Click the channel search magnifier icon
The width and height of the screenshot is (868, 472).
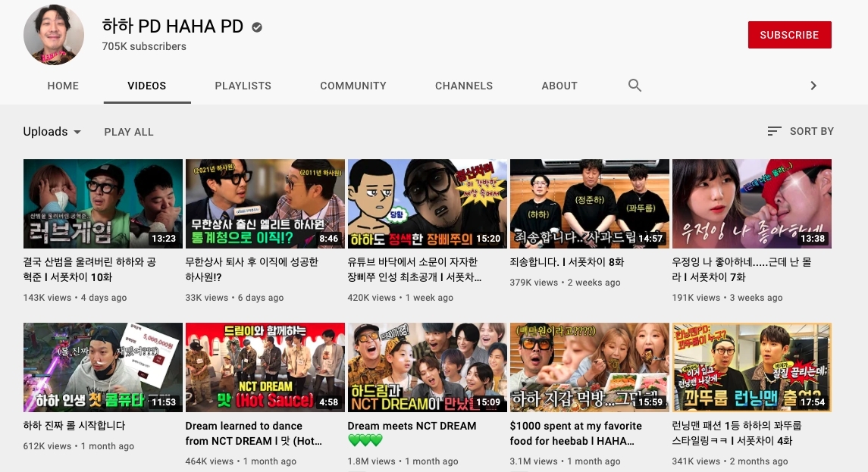[635, 86]
